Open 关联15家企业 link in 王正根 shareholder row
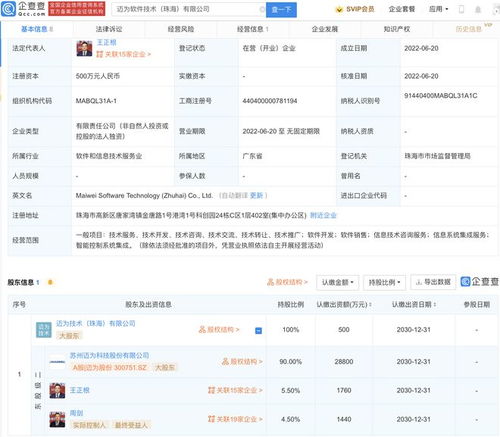Image resolution: width=500 pixels, height=437 pixels. (235, 390)
